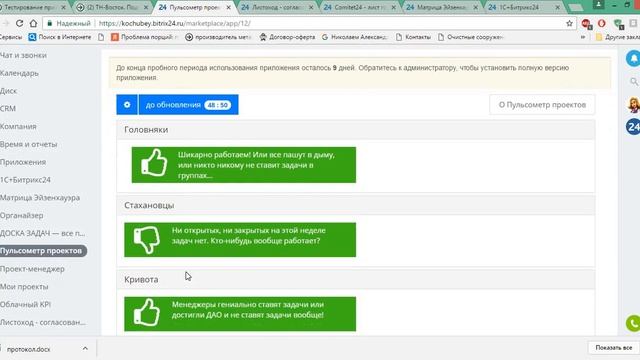Click the settings gear button beside update timer
Viewport: 640px width, 360px height.
(x=127, y=105)
